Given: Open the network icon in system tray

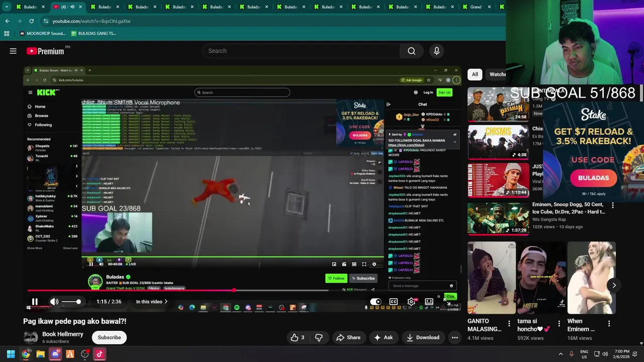Looking at the screenshot, I should (x=597, y=354).
